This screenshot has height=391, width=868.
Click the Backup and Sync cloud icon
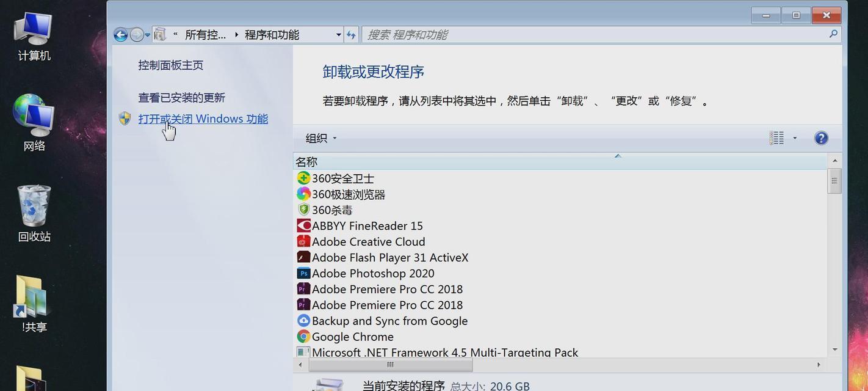[303, 321]
